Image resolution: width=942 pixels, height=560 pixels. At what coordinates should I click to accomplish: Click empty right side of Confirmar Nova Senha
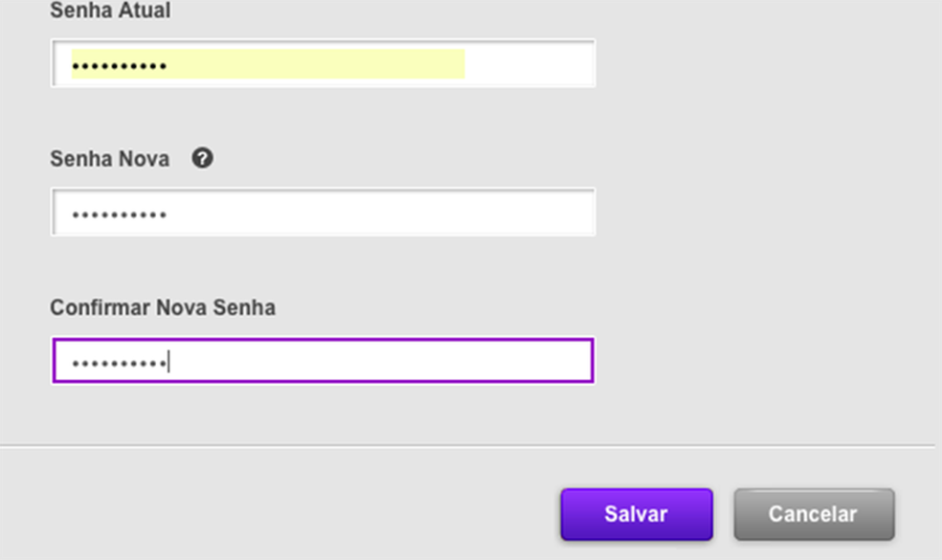click(x=431, y=361)
